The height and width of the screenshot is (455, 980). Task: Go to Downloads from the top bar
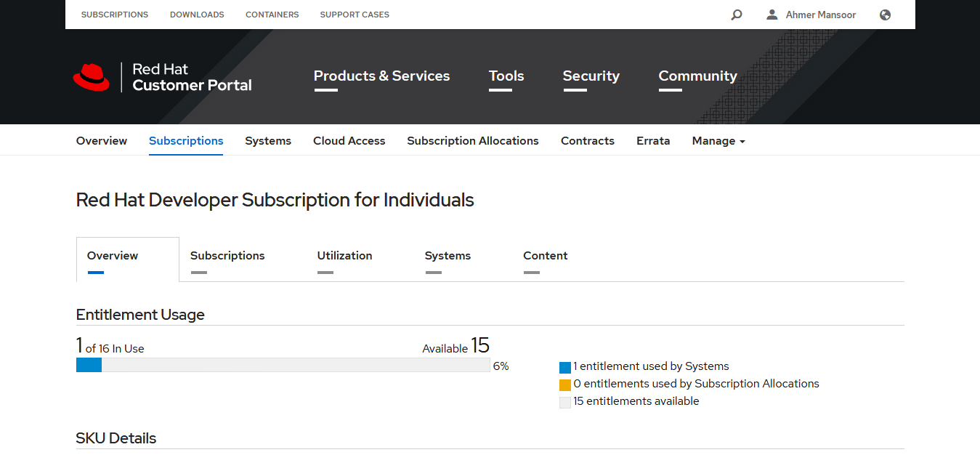[197, 14]
